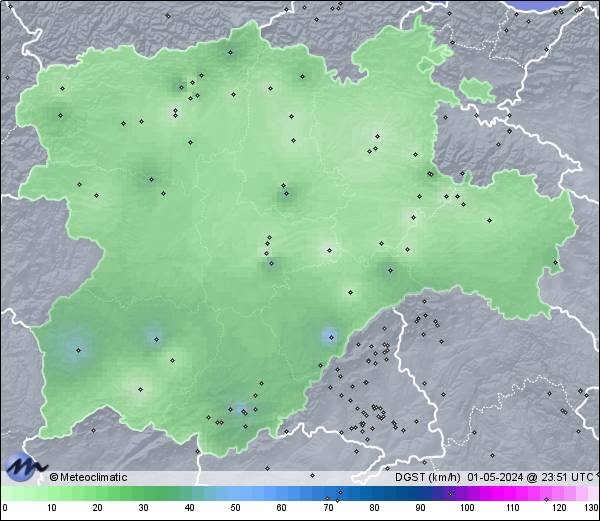Click the scale label 90
Viewport: 600px width, 521px height.
[x=420, y=508]
